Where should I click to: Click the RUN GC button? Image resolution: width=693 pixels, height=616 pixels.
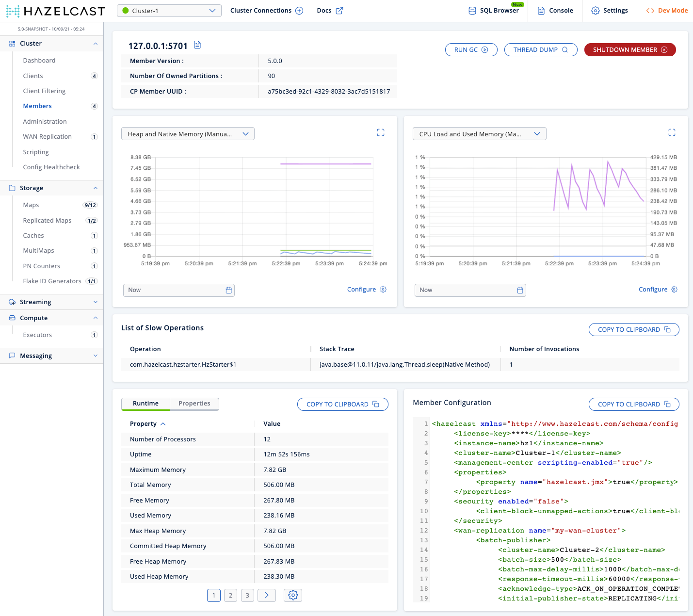click(x=471, y=49)
